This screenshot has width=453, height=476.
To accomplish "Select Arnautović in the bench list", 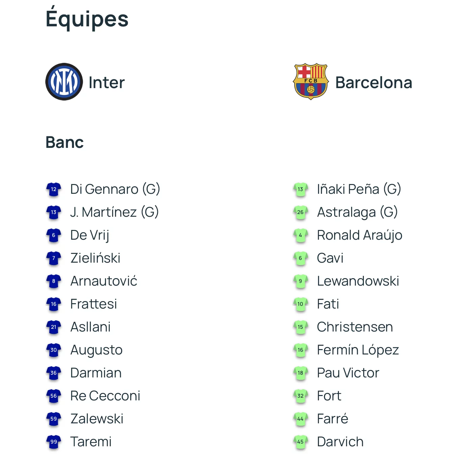I will pos(104,281).
